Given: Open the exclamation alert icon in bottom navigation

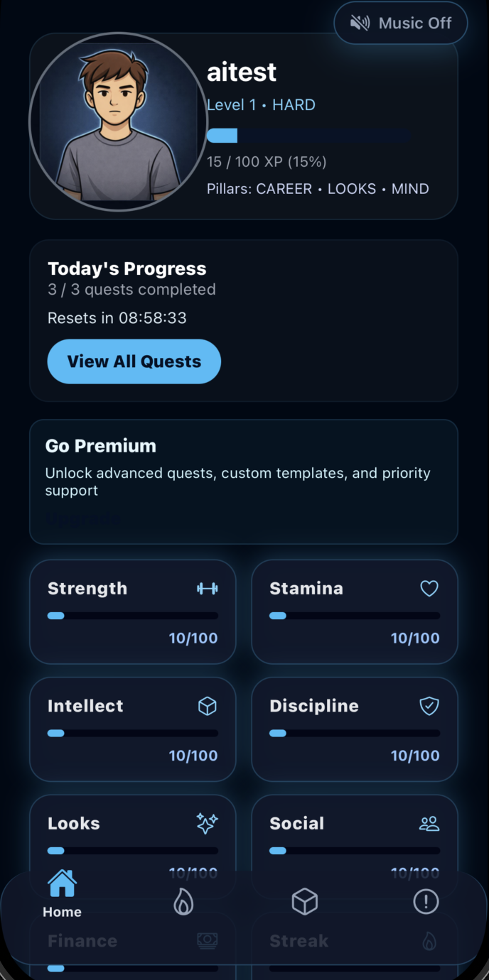Looking at the screenshot, I should point(425,901).
